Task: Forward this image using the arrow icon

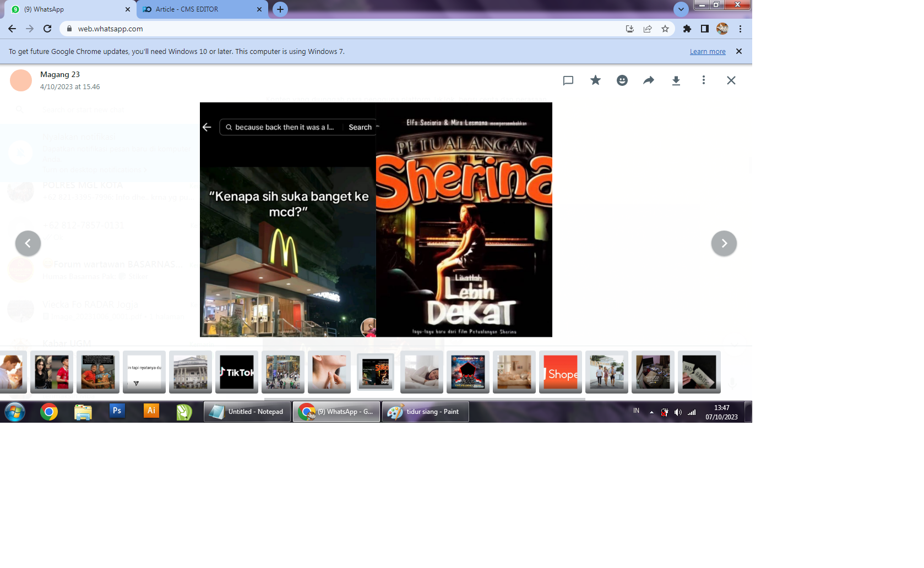Action: (649, 80)
